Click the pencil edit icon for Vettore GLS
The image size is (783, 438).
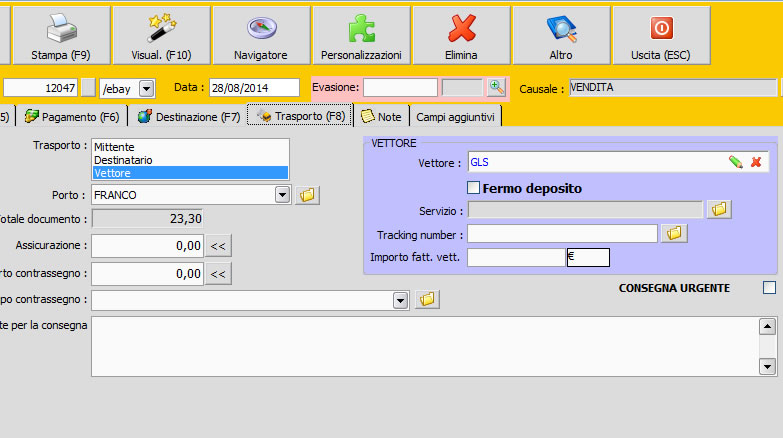pos(735,162)
